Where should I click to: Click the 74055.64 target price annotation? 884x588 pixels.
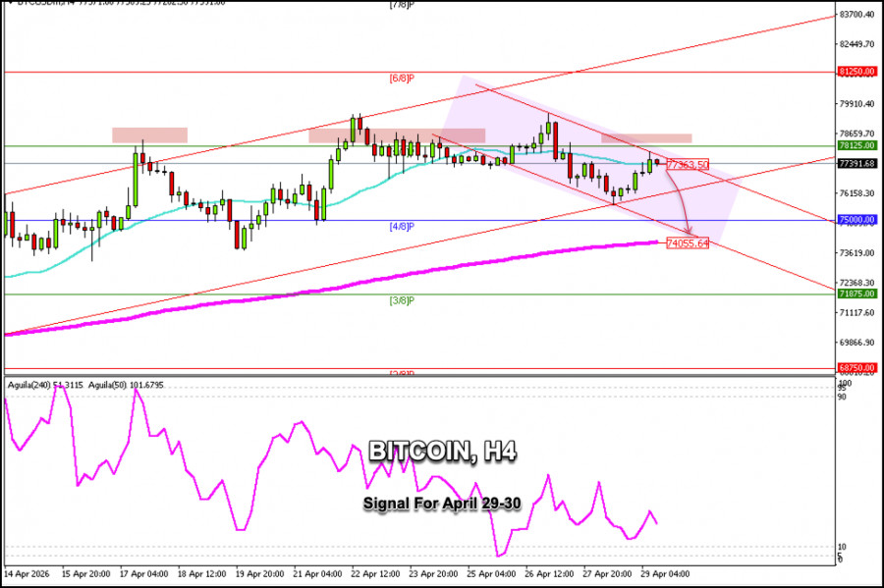(x=688, y=243)
